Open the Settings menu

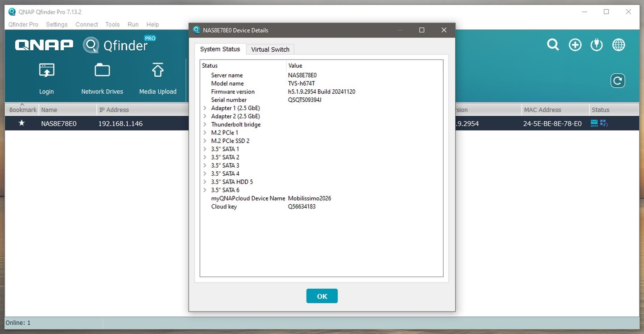[57, 24]
